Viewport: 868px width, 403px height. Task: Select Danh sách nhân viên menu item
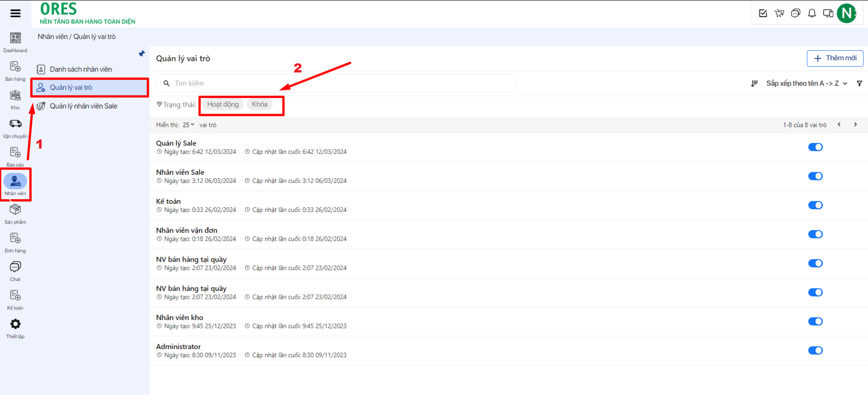[81, 69]
